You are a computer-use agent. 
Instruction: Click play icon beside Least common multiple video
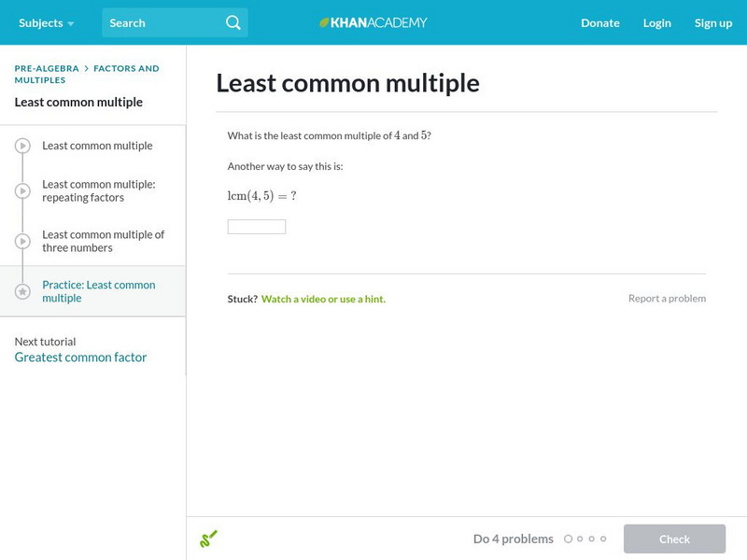click(23, 146)
